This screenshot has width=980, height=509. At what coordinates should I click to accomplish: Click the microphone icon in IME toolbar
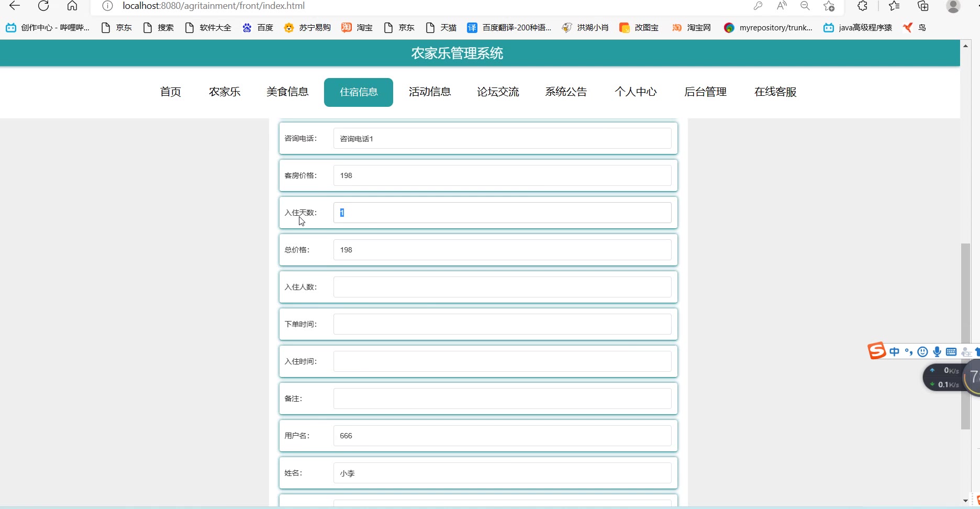(937, 352)
